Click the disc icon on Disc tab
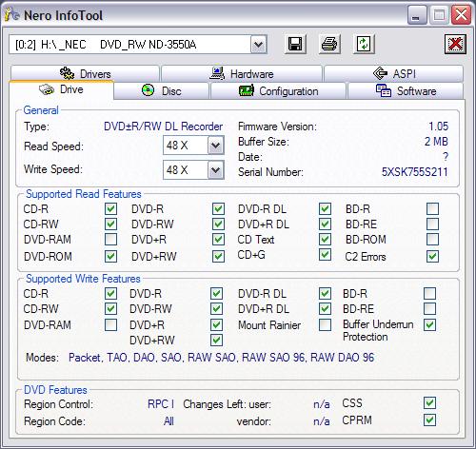The image size is (476, 449). [148, 90]
